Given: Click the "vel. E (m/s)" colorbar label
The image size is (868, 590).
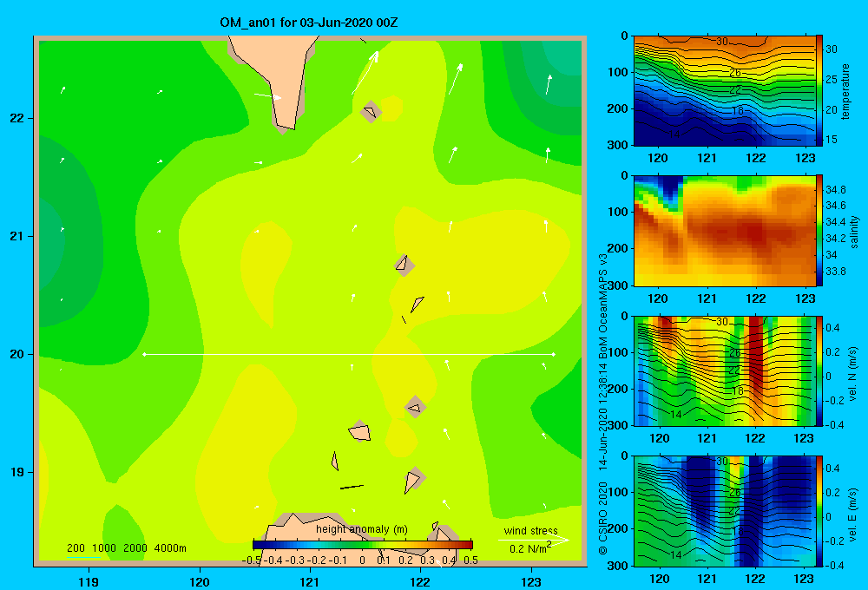Looking at the screenshot, I should [x=853, y=515].
